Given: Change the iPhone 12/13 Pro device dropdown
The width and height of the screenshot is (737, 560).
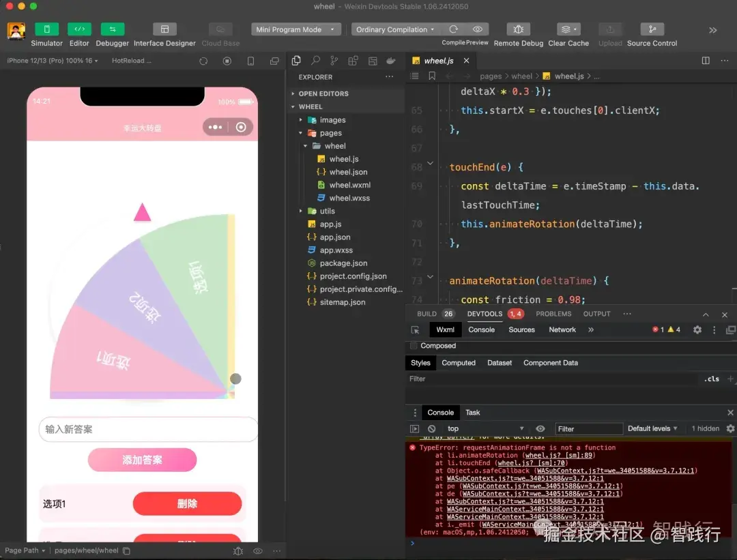Looking at the screenshot, I should [52, 61].
